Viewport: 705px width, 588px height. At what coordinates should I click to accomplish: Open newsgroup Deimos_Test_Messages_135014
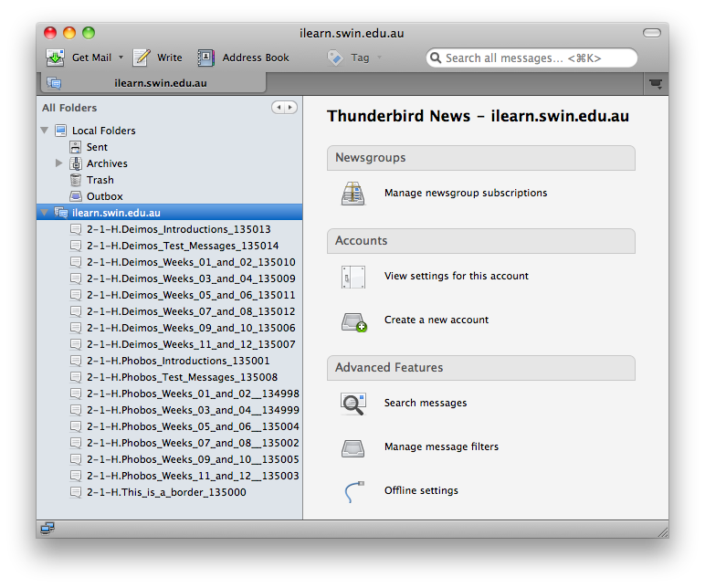click(183, 246)
